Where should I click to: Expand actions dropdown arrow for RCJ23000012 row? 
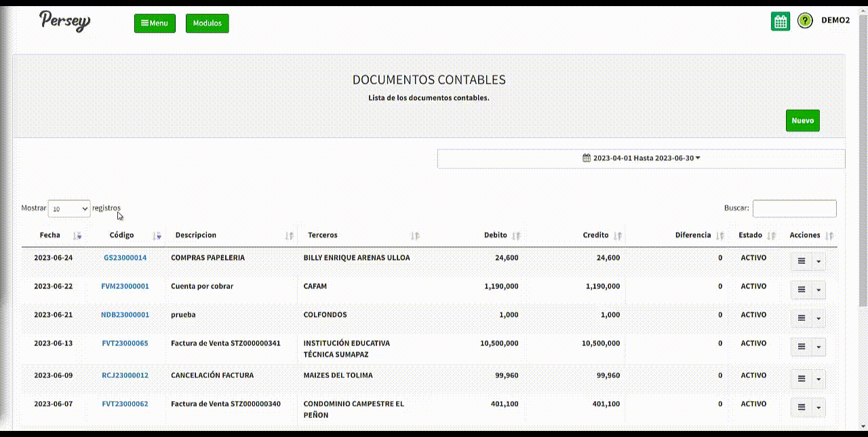tap(818, 379)
